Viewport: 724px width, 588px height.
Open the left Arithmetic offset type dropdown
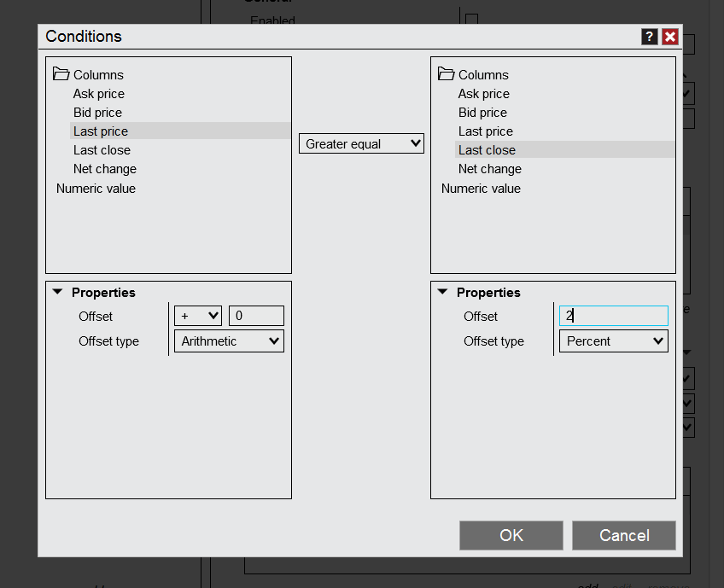(x=229, y=341)
